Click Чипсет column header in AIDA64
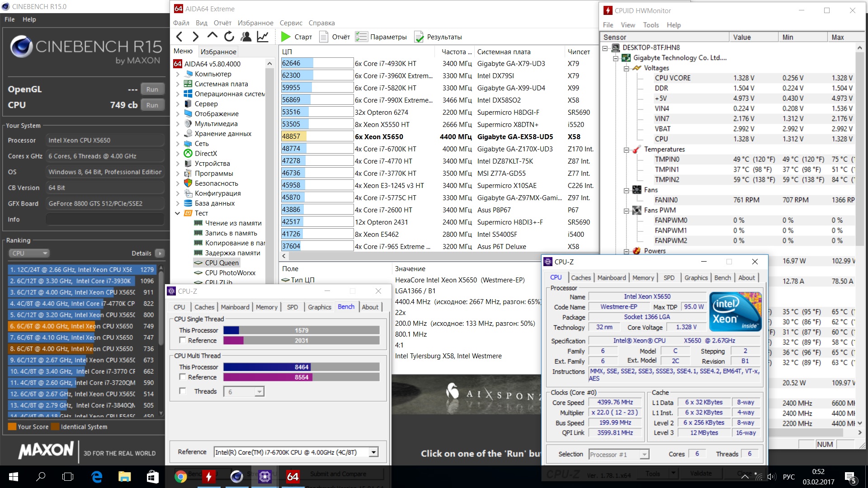Image resolution: width=868 pixels, height=488 pixels. point(581,52)
